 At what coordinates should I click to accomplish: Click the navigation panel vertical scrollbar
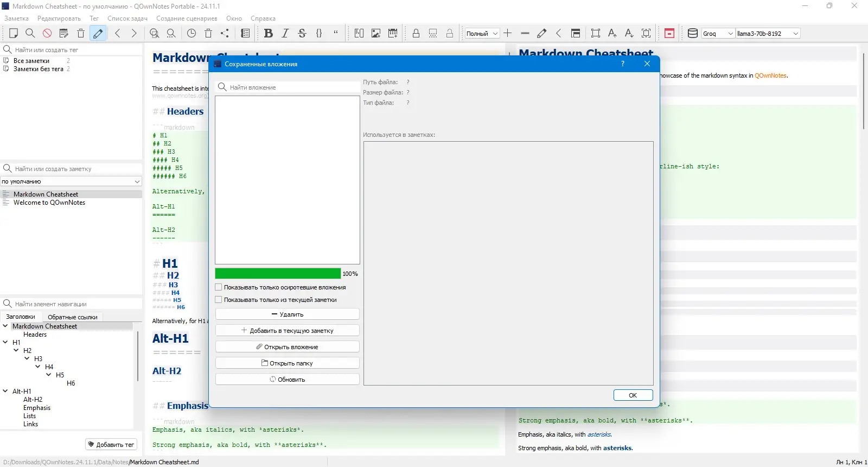(138, 356)
